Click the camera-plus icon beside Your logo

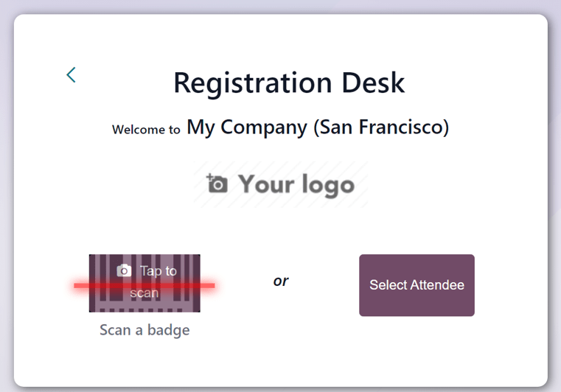pos(217,183)
